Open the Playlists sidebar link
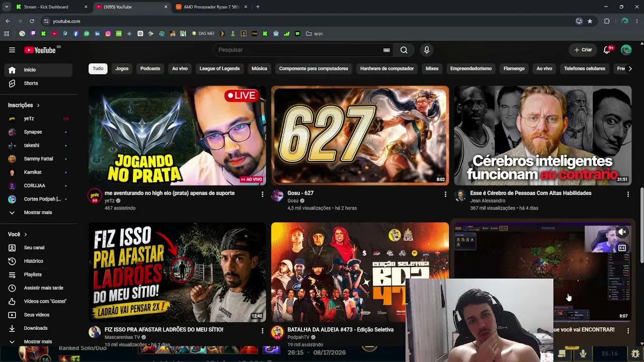 pos(38,275)
